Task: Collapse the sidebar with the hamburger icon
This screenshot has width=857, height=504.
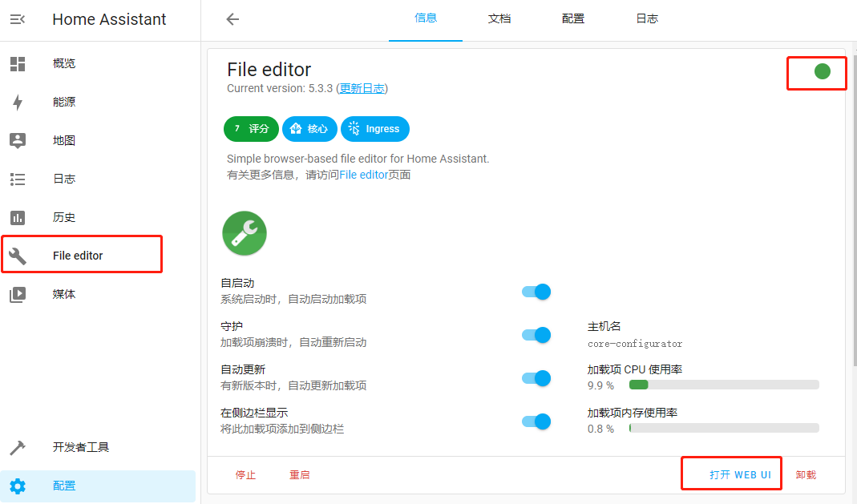Action: coord(18,20)
